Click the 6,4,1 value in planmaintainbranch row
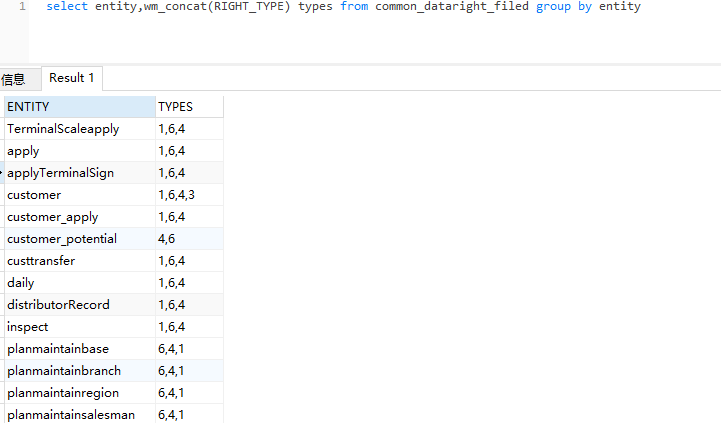The width and height of the screenshot is (721, 423). click(x=189, y=371)
